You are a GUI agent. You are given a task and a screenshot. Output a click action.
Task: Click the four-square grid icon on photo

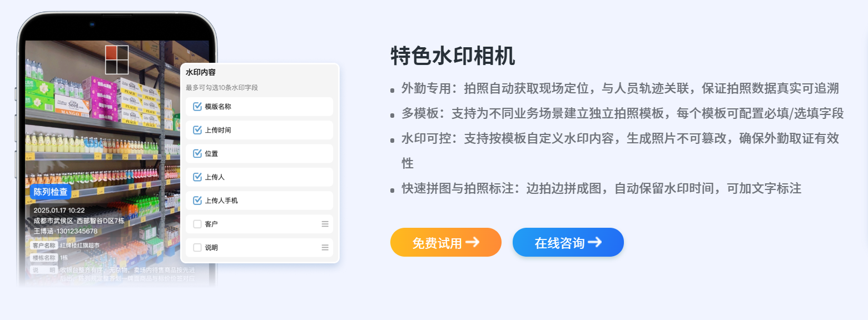[117, 59]
